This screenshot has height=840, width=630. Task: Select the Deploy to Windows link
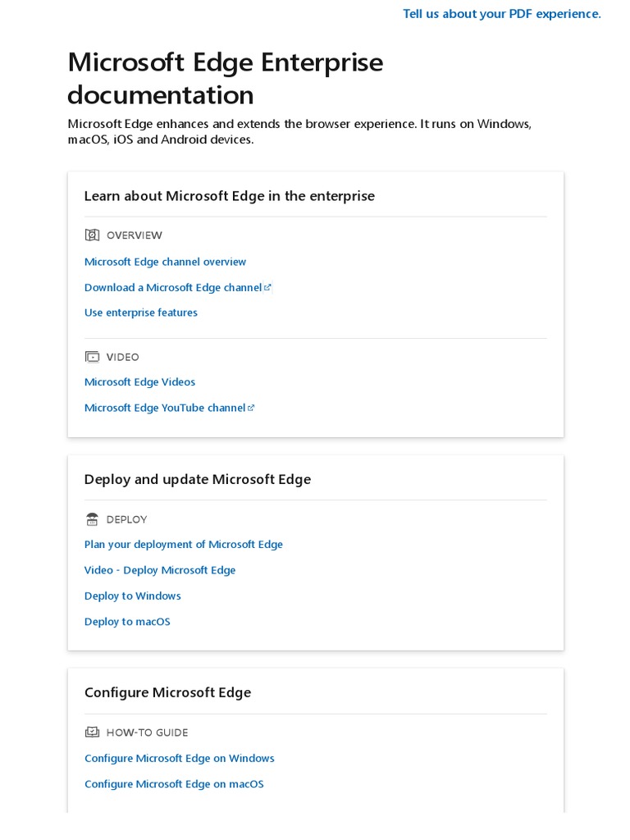pos(132,596)
